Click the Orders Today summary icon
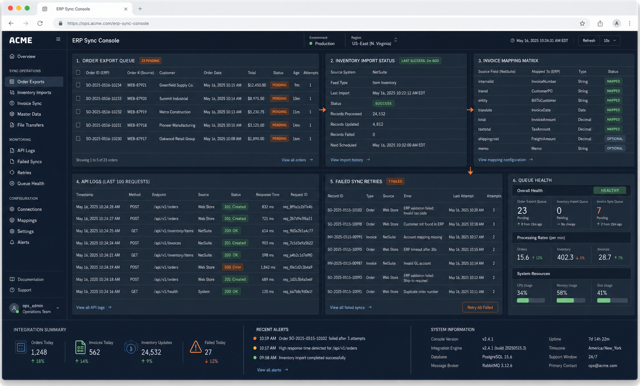The image size is (640, 386). (21, 348)
